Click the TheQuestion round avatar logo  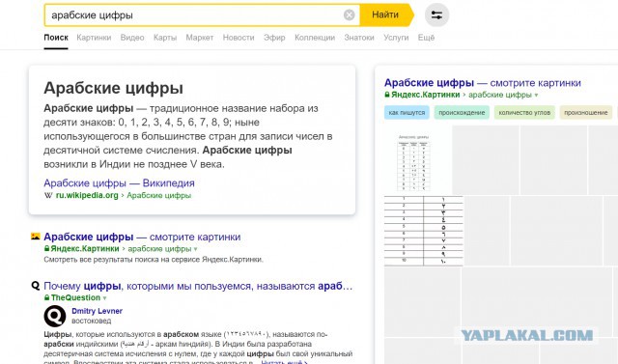(55, 316)
